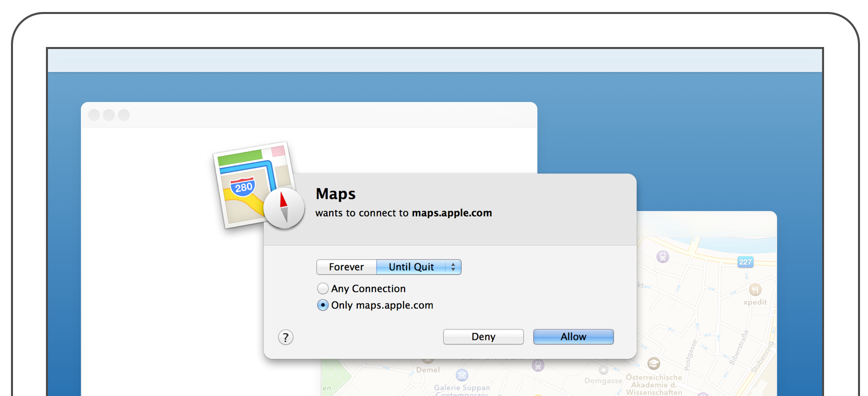Click the Demel label on map
The height and width of the screenshot is (396, 868).
tap(428, 370)
